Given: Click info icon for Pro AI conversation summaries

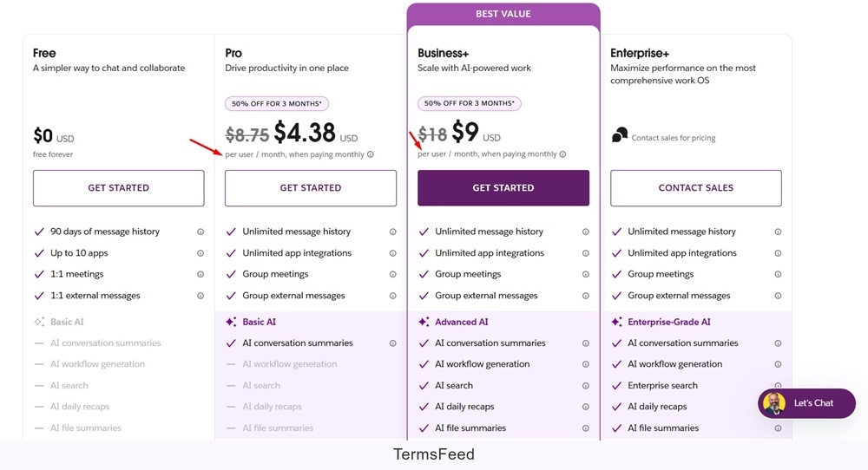Looking at the screenshot, I should (x=393, y=343).
